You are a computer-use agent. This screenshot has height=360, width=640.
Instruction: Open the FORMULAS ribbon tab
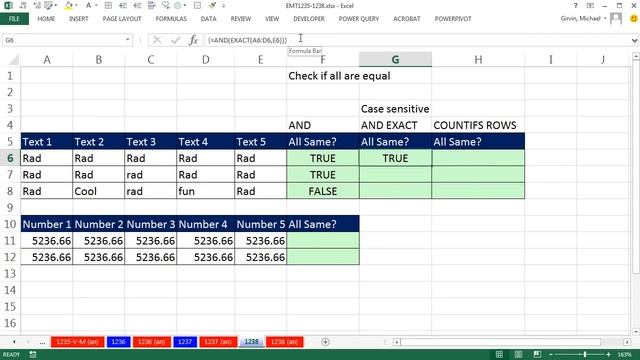point(171,19)
